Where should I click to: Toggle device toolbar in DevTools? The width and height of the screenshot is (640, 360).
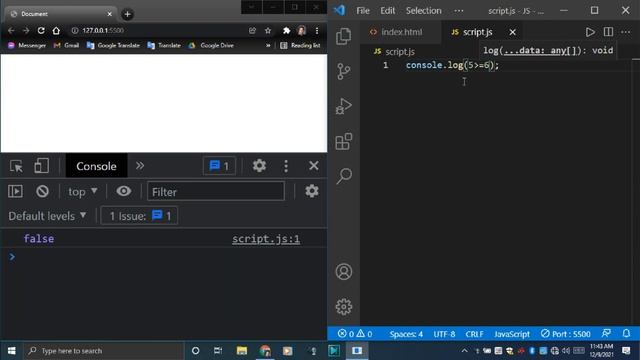click(41, 166)
